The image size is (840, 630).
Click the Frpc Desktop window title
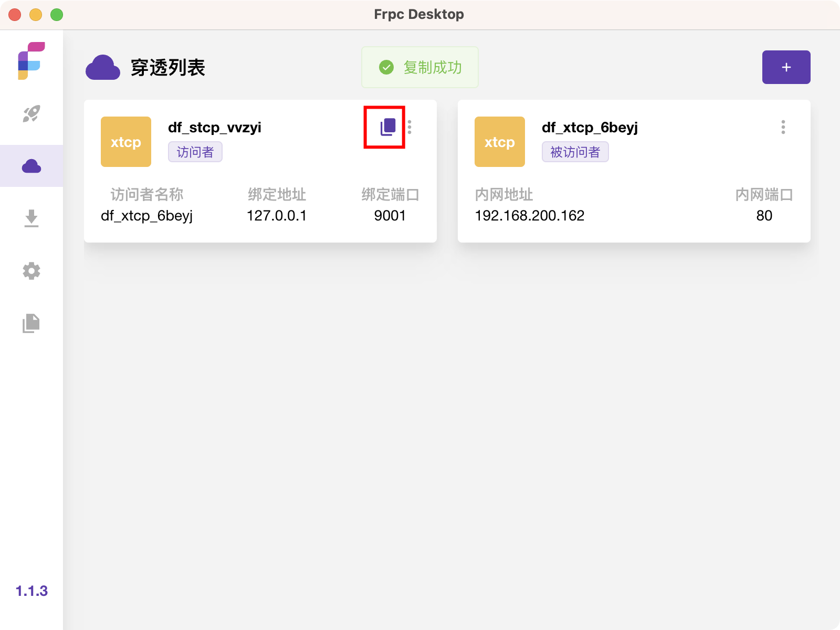coord(419,14)
